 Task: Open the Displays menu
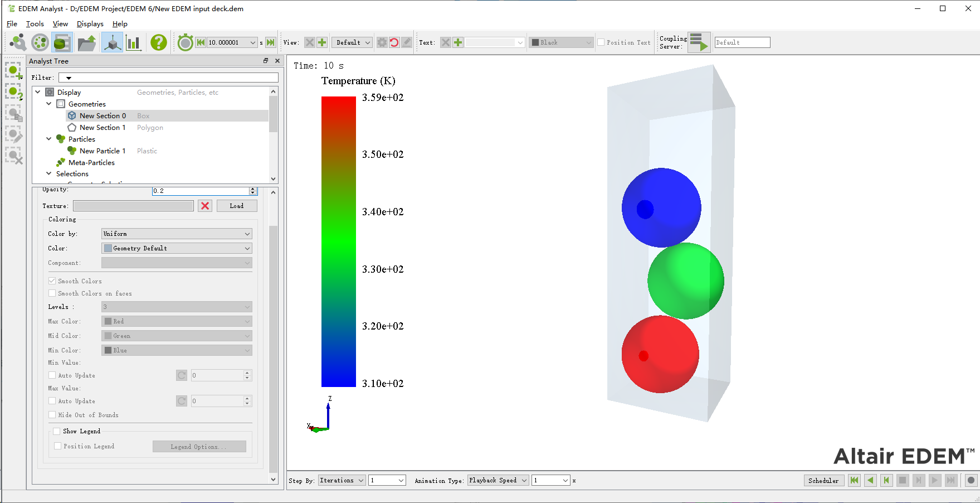click(90, 24)
